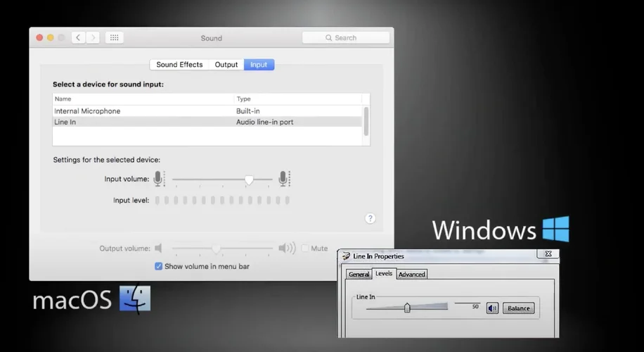Close the Line In Properties dialog

coord(548,253)
